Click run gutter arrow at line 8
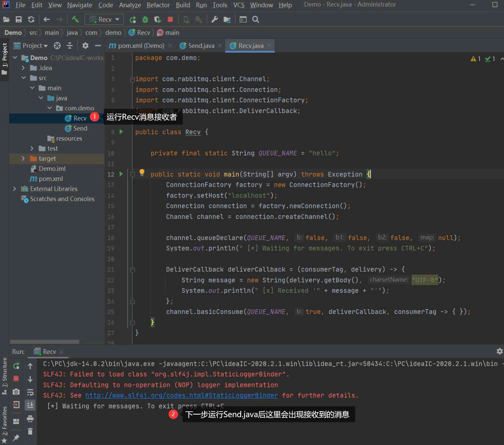504x445 pixels. 121,132
